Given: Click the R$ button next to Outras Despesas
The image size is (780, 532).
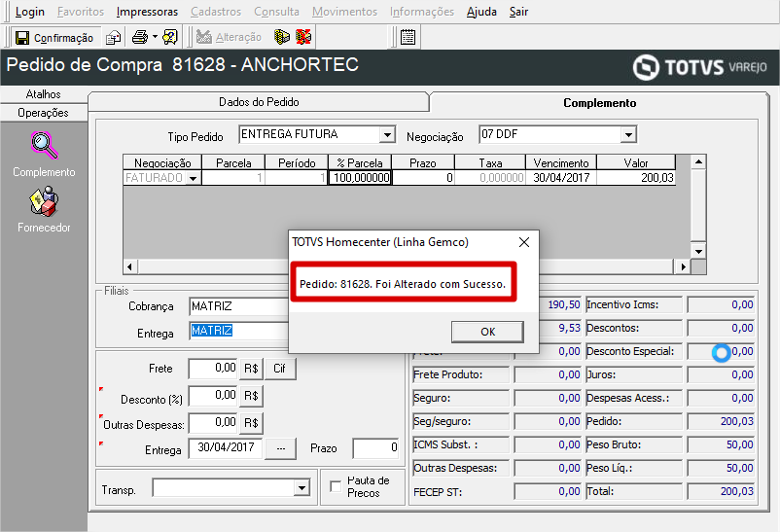Looking at the screenshot, I should 251,423.
